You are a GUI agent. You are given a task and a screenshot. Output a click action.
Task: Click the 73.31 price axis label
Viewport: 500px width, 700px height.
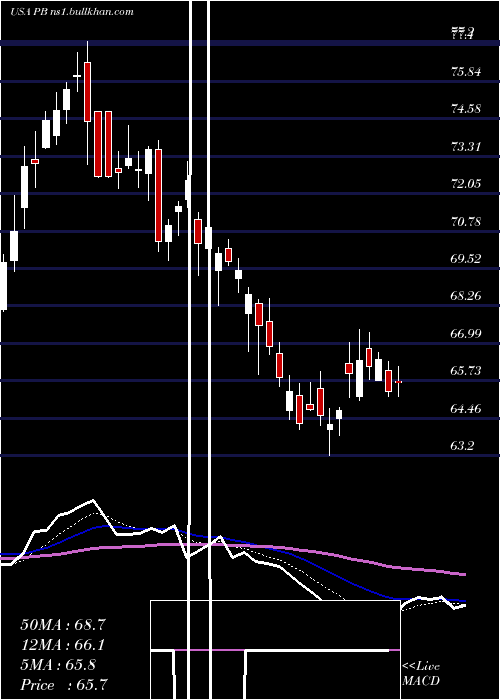pos(466,146)
